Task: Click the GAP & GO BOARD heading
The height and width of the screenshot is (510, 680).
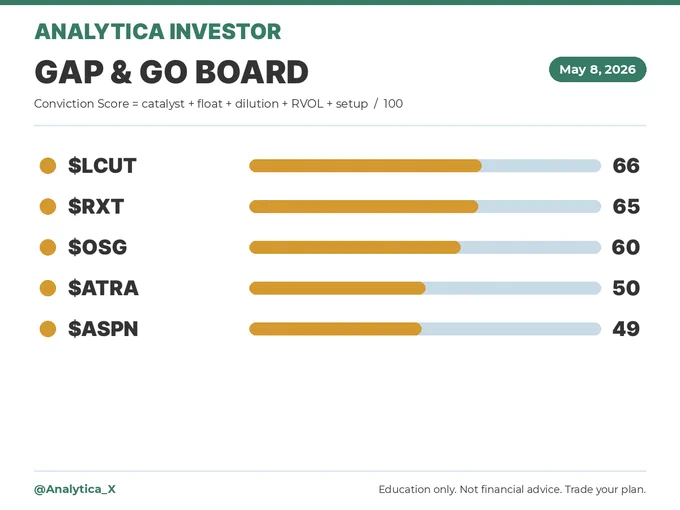Action: [171, 72]
